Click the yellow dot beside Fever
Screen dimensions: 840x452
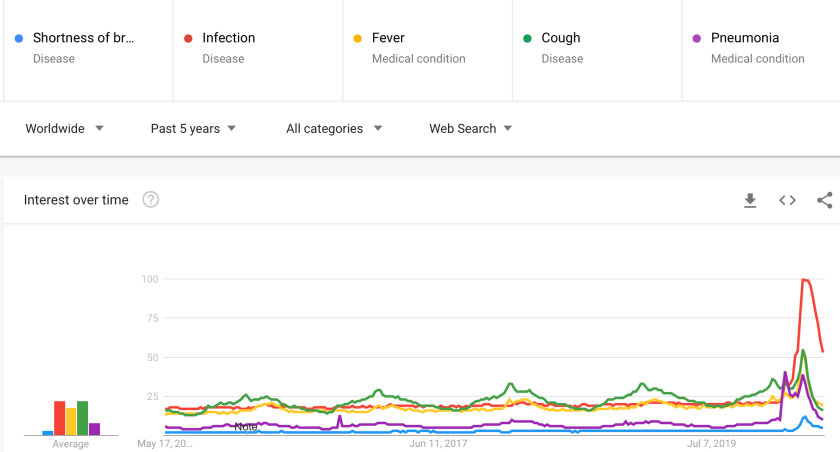click(x=358, y=39)
